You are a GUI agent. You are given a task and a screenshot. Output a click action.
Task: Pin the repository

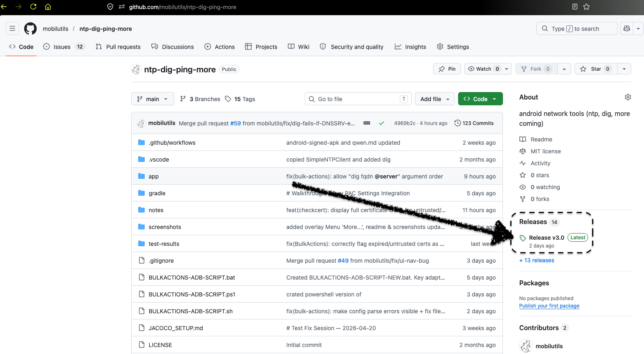[447, 69]
